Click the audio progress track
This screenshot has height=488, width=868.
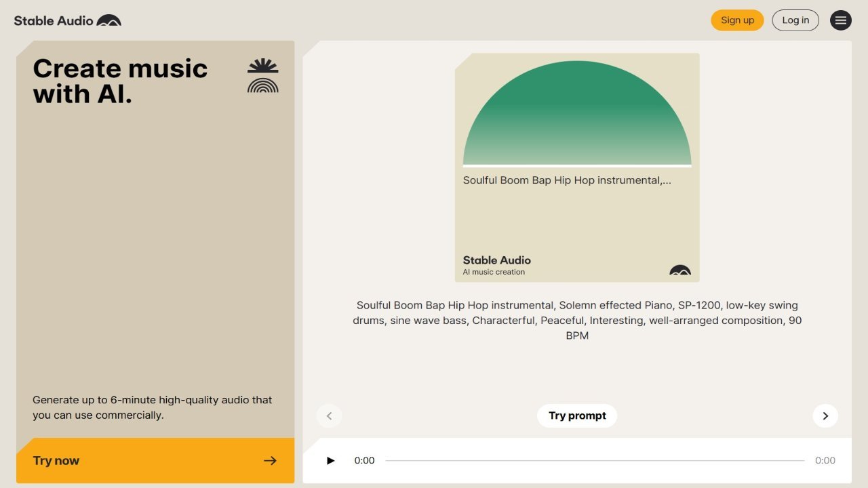click(x=595, y=461)
